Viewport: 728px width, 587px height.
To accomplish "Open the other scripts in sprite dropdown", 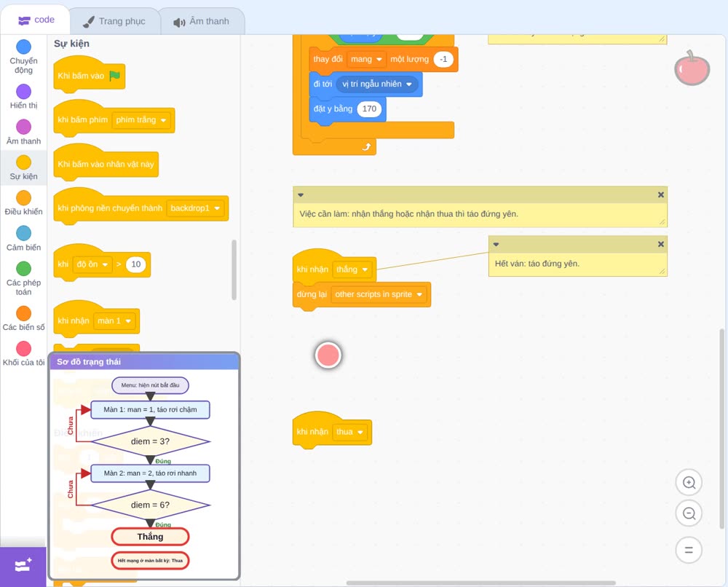I will coord(379,294).
